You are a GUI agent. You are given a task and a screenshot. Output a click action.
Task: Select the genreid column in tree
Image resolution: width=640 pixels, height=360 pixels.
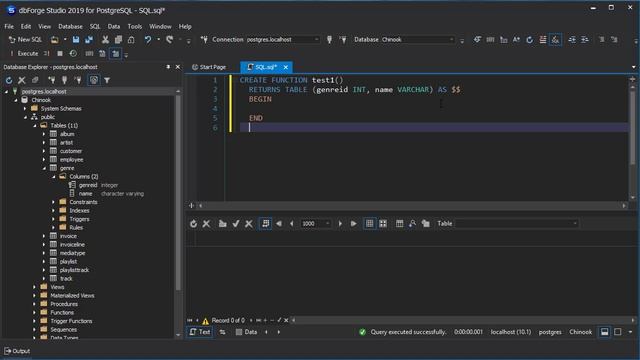[88, 185]
